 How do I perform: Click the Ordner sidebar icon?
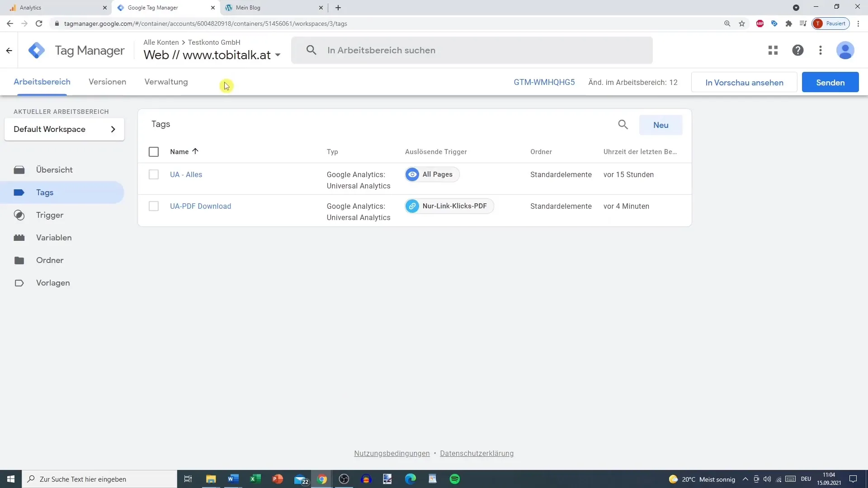click(19, 260)
